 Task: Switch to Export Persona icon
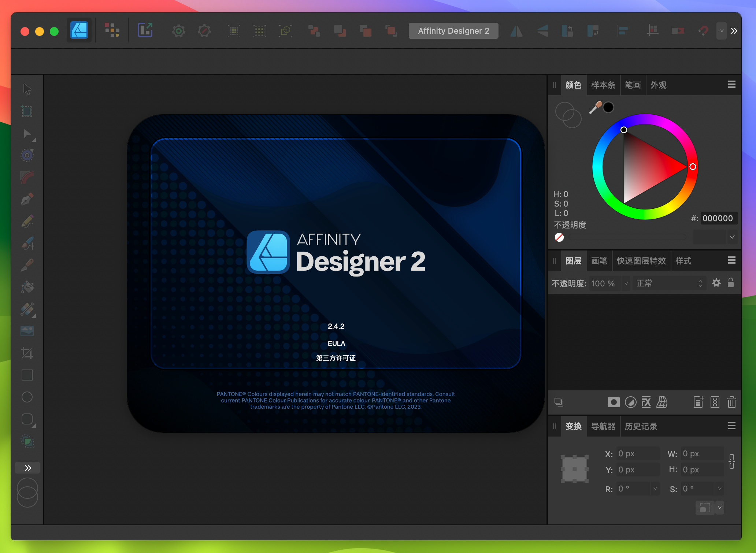coord(145,30)
